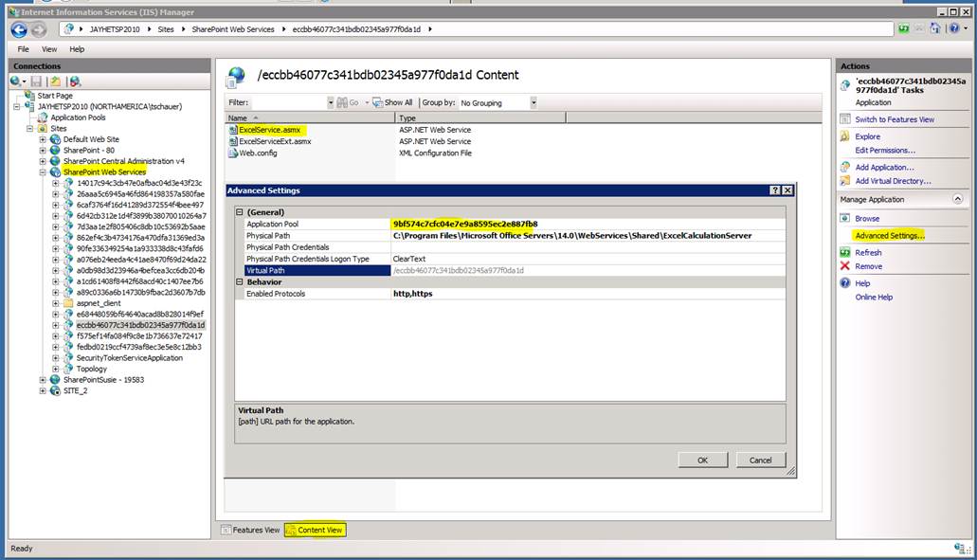This screenshot has width=977, height=560.
Task: Sort by the Name column header
Action: pyautogui.click(x=310, y=117)
